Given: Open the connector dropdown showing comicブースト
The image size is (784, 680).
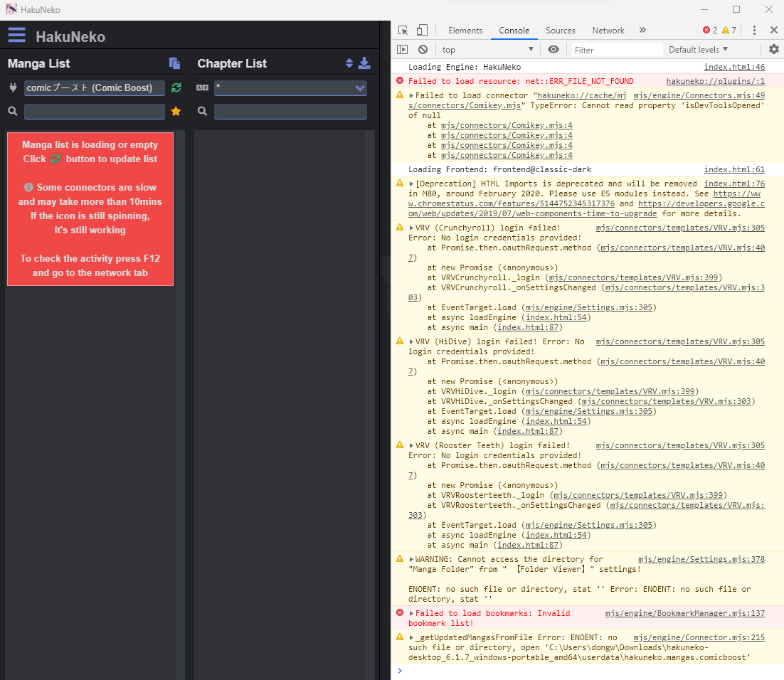Looking at the screenshot, I should click(x=94, y=87).
